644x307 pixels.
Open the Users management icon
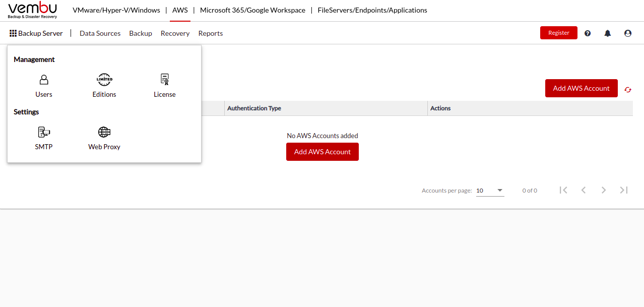(44, 80)
